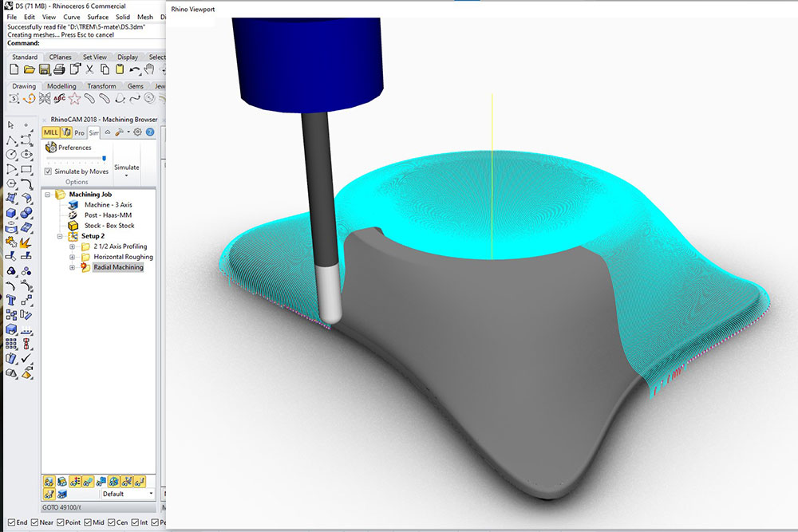
Task: Open RhinoCAM help question mark icon
Action: click(150, 132)
